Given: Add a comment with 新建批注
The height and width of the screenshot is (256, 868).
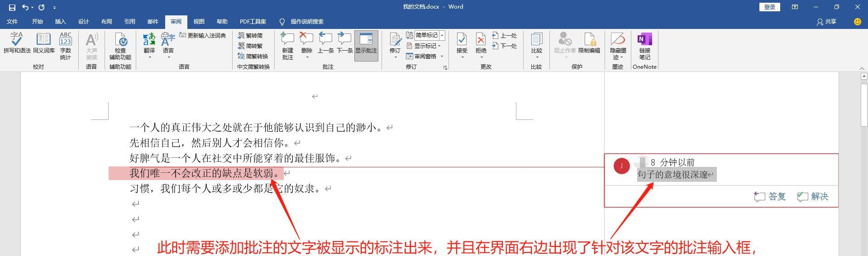Looking at the screenshot, I should [288, 46].
